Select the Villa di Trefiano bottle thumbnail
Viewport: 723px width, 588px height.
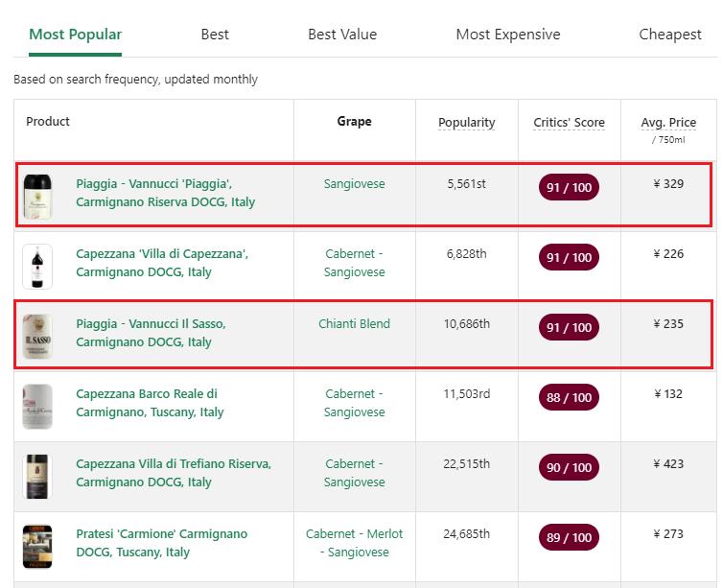[37, 476]
